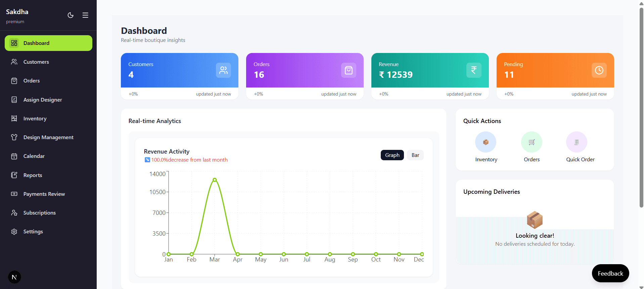The image size is (644, 289).
Task: Click the April data point on revenue chart
Action: point(238,254)
